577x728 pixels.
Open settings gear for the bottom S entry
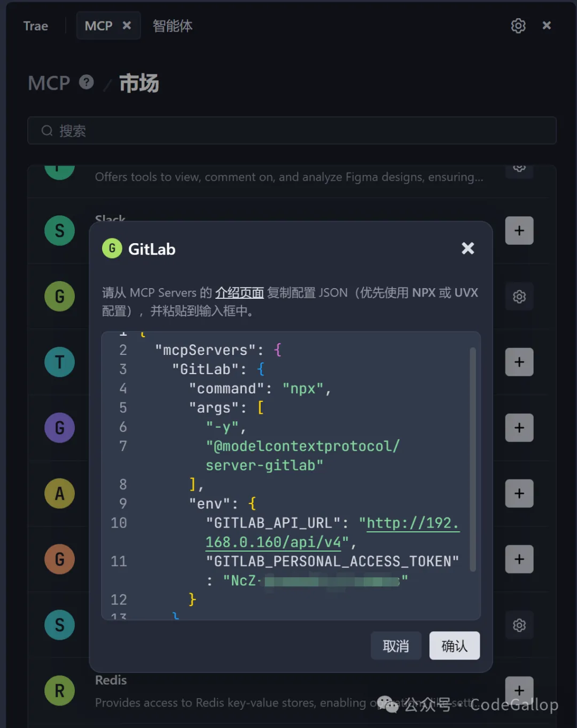[519, 625]
